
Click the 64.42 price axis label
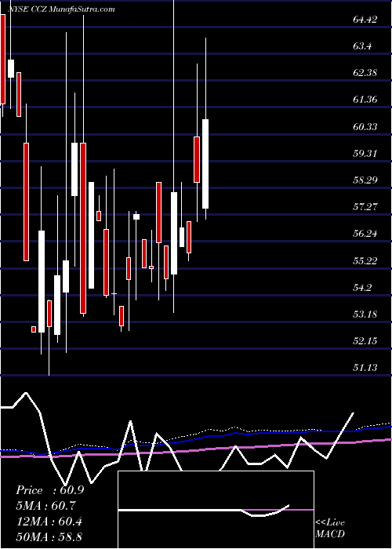[x=365, y=20]
